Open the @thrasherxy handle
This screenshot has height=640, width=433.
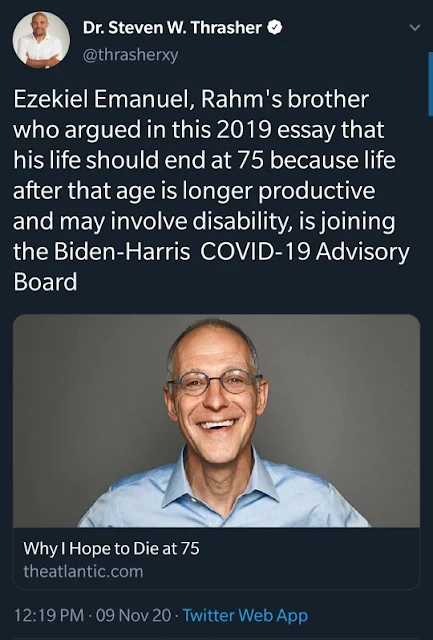point(131,55)
